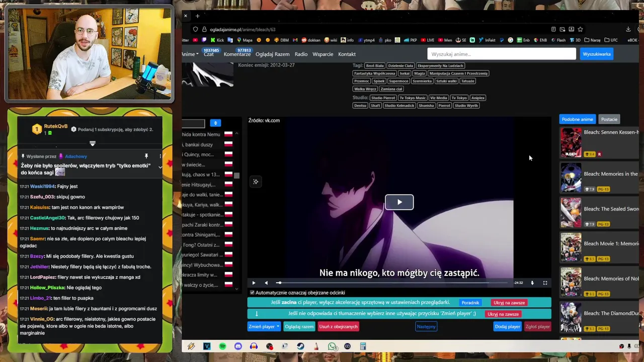Open a new browser tab with plus

(197, 16)
